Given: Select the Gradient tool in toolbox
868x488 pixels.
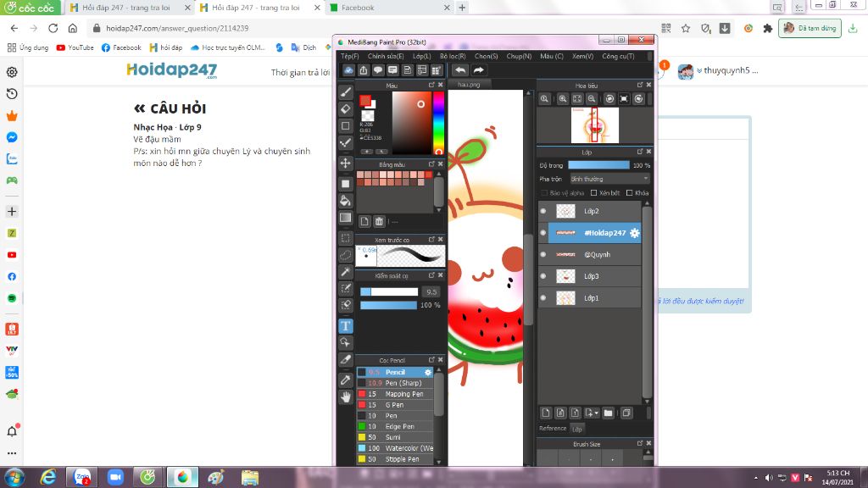Looking at the screenshot, I should pyautogui.click(x=346, y=218).
